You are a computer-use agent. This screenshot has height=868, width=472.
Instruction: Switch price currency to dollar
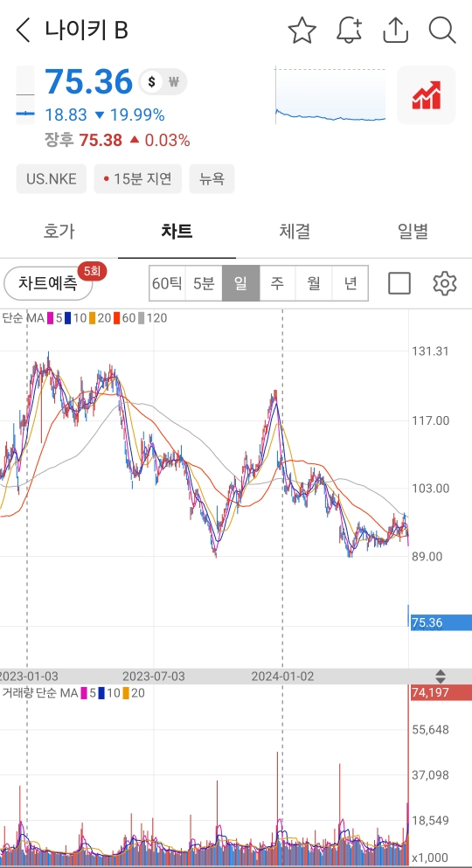[x=151, y=82]
